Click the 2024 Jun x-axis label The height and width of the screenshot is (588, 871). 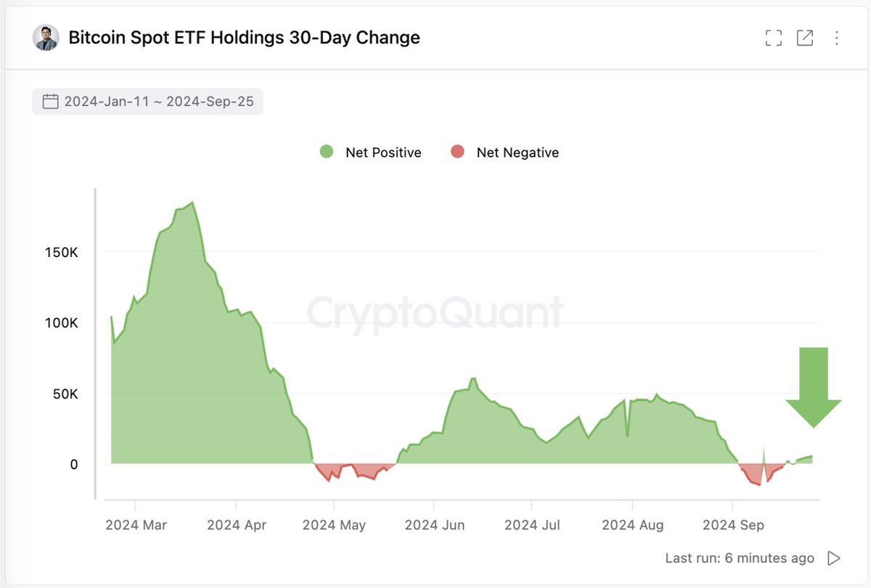click(x=434, y=525)
